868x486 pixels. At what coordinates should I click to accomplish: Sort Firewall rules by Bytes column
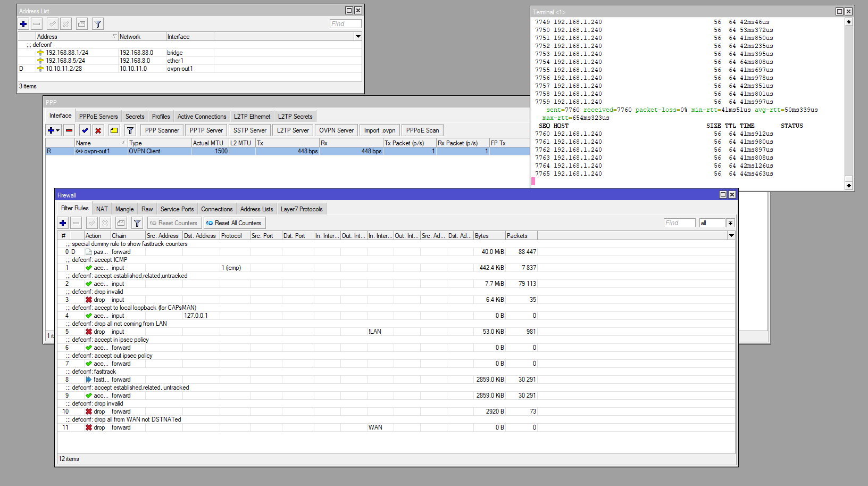coord(489,236)
